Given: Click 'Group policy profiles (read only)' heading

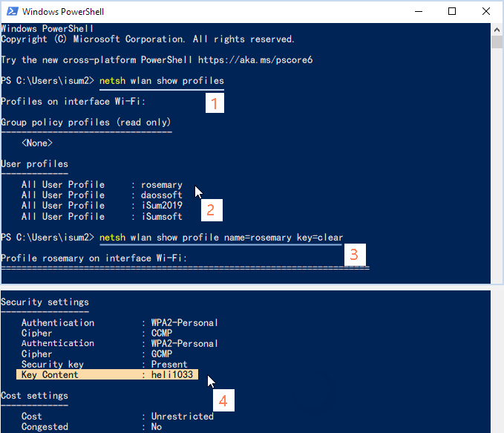Looking at the screenshot, I should 86,123.
